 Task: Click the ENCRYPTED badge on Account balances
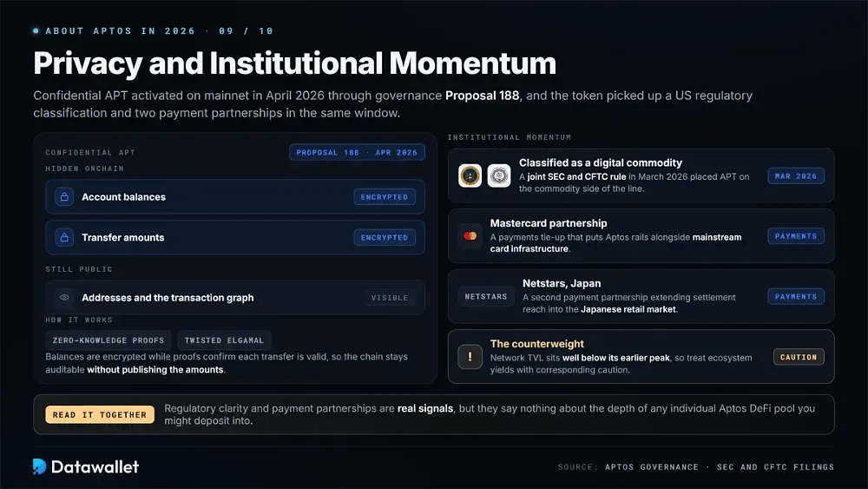[x=385, y=196]
